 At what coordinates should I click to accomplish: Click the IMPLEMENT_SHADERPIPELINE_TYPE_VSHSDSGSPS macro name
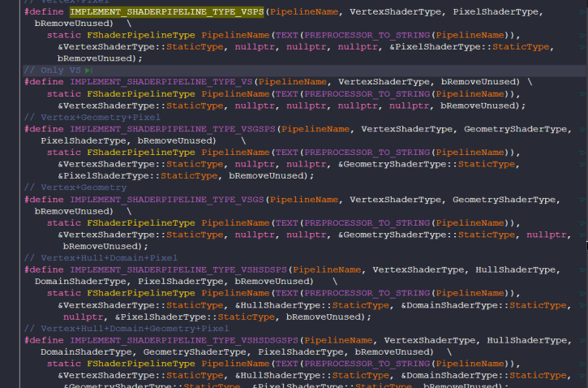click(x=184, y=340)
